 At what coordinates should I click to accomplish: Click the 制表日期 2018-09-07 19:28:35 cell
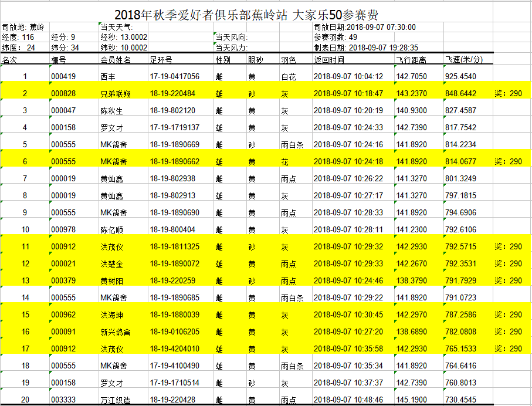(x=366, y=48)
